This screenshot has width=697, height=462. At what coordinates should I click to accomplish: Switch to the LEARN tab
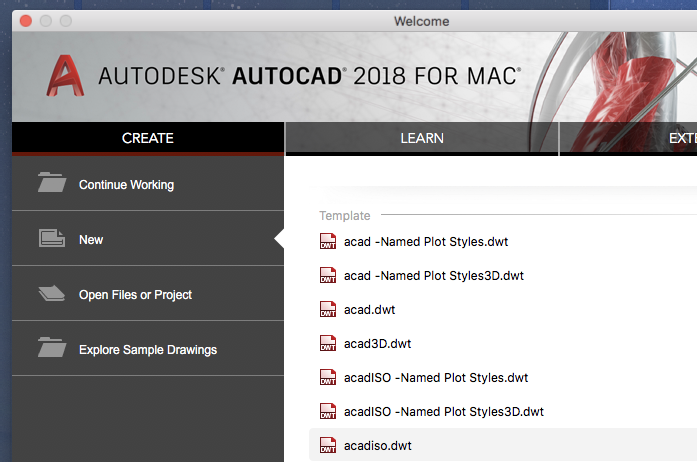(x=422, y=138)
